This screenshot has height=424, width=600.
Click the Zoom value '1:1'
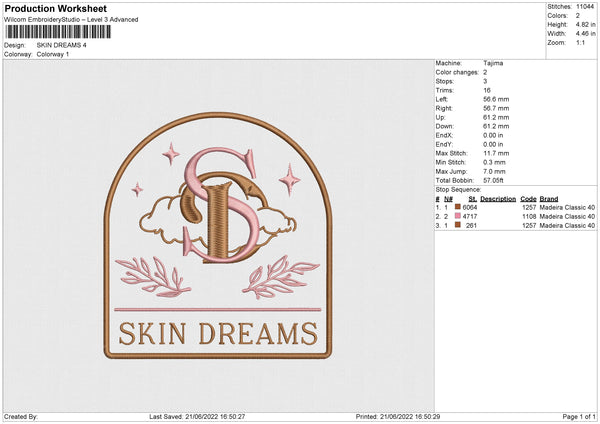point(580,43)
